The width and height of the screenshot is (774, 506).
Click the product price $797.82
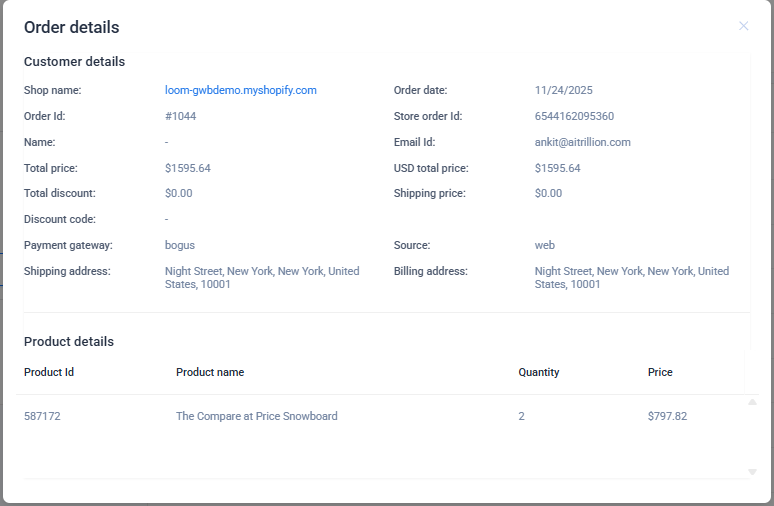pyautogui.click(x=667, y=416)
